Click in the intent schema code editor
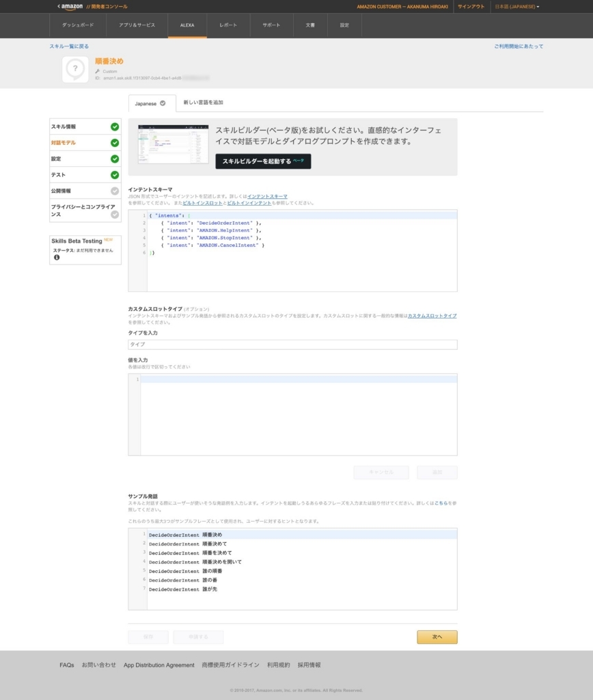The height and width of the screenshot is (700, 593). 292,251
